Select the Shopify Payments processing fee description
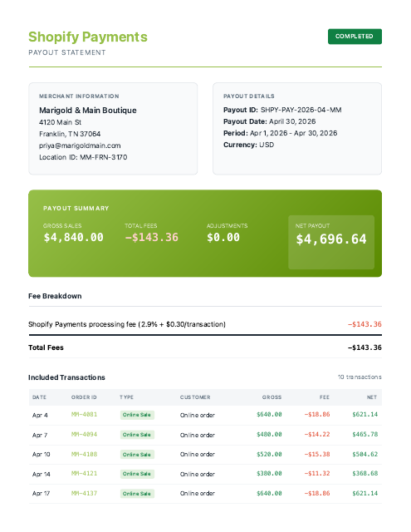411x532 pixels. 127,324
